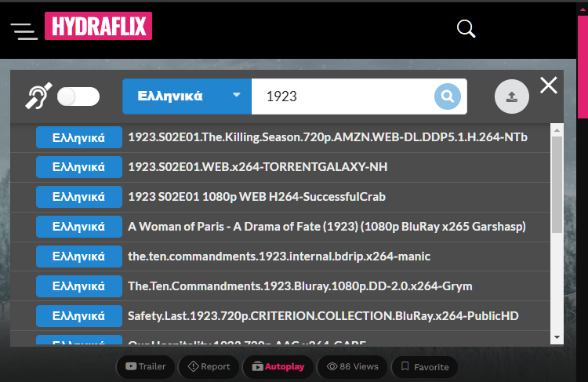
Task: Click the subtitle search input field
Action: (343, 96)
